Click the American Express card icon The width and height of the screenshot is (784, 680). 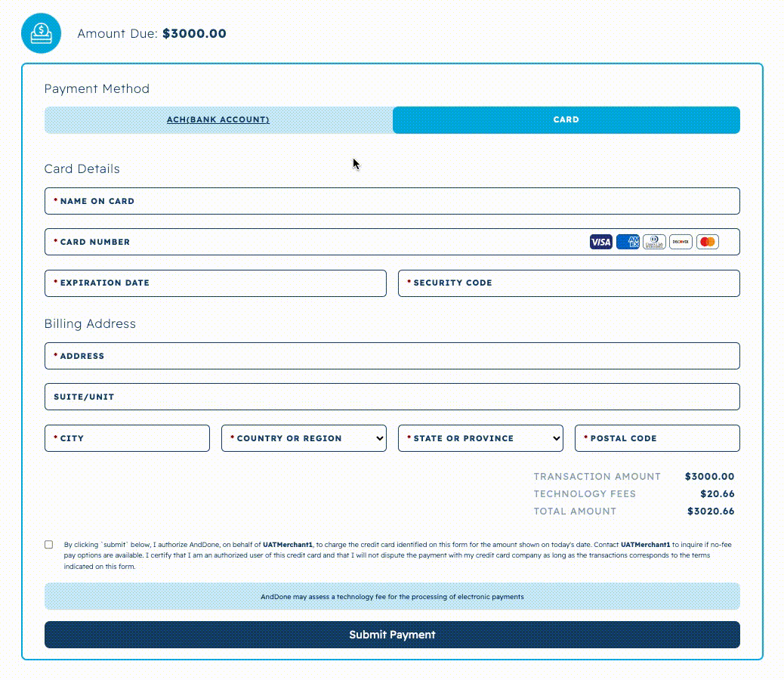click(x=627, y=242)
